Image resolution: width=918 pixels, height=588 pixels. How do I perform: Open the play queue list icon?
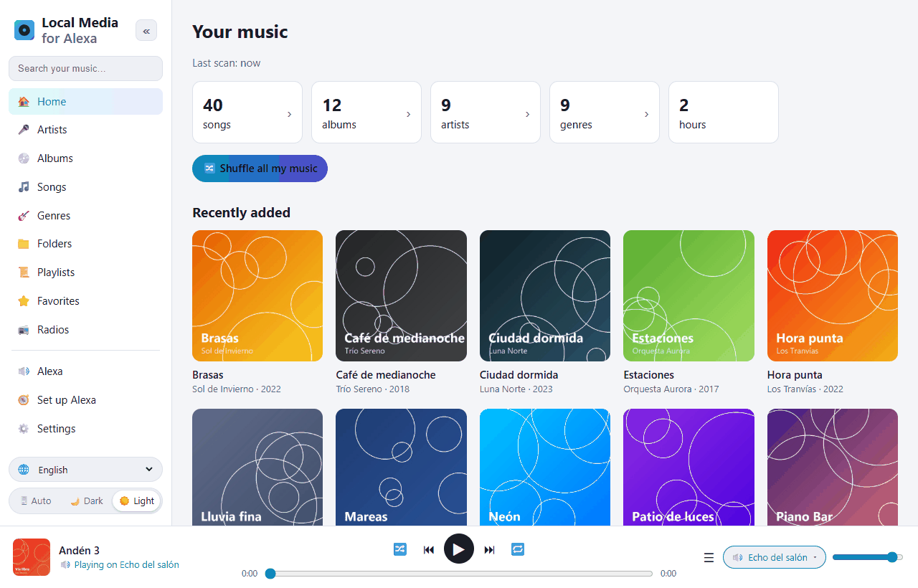709,558
